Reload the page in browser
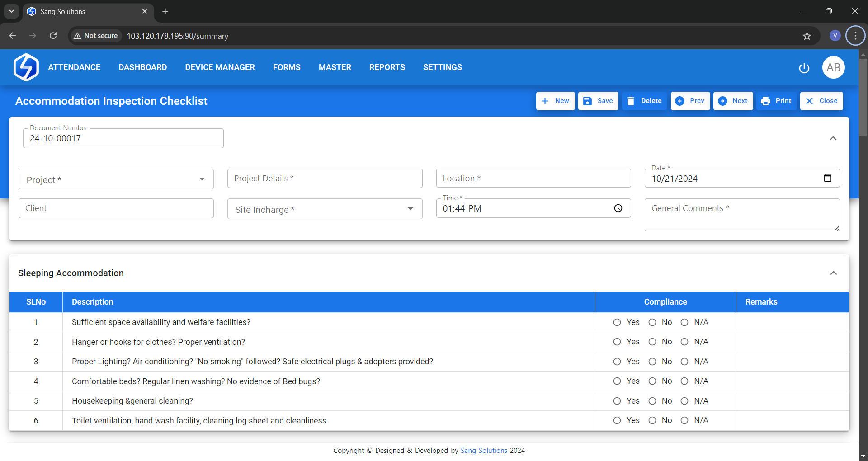Image resolution: width=868 pixels, height=461 pixels. click(x=53, y=36)
